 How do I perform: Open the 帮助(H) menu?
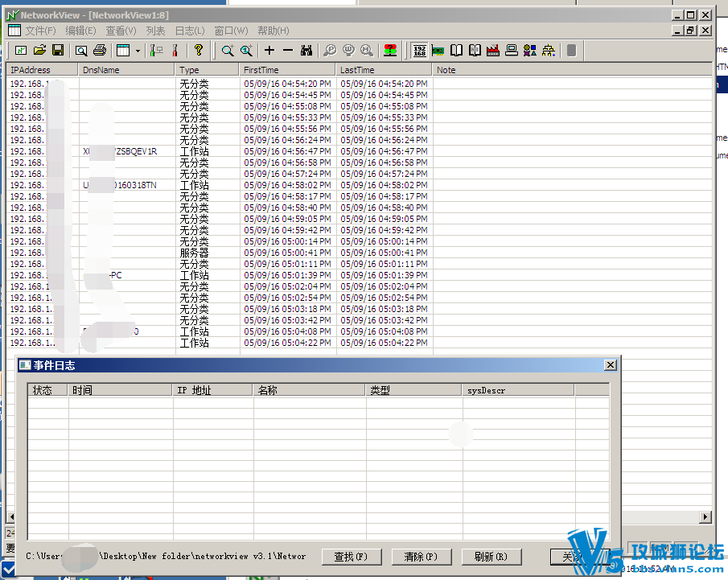[x=274, y=31]
